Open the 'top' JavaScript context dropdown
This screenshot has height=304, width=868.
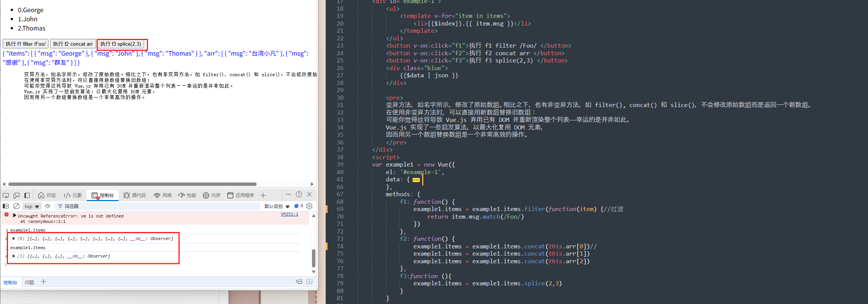pos(32,206)
